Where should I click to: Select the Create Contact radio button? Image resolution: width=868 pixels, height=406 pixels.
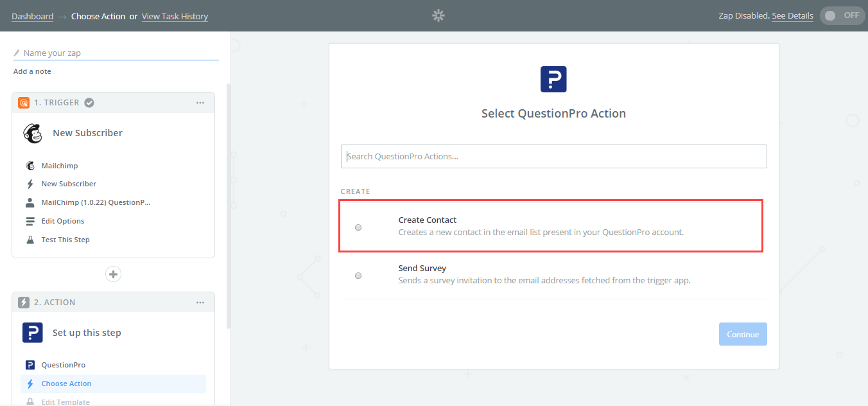(358, 227)
